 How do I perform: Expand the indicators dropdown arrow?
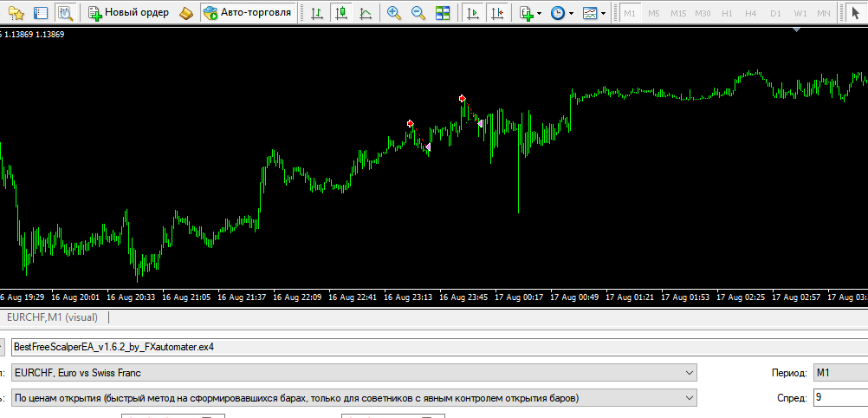coord(539,13)
